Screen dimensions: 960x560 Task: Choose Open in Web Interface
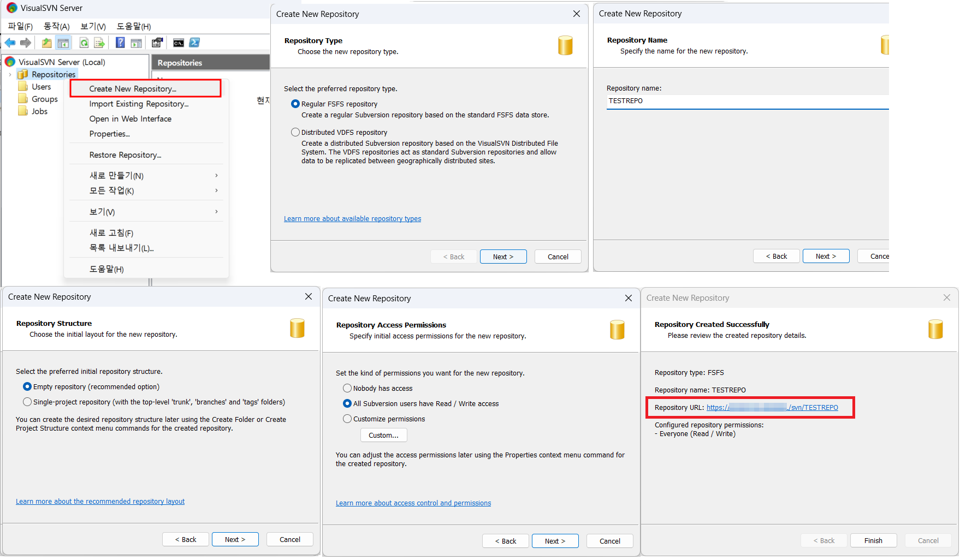click(x=145, y=118)
